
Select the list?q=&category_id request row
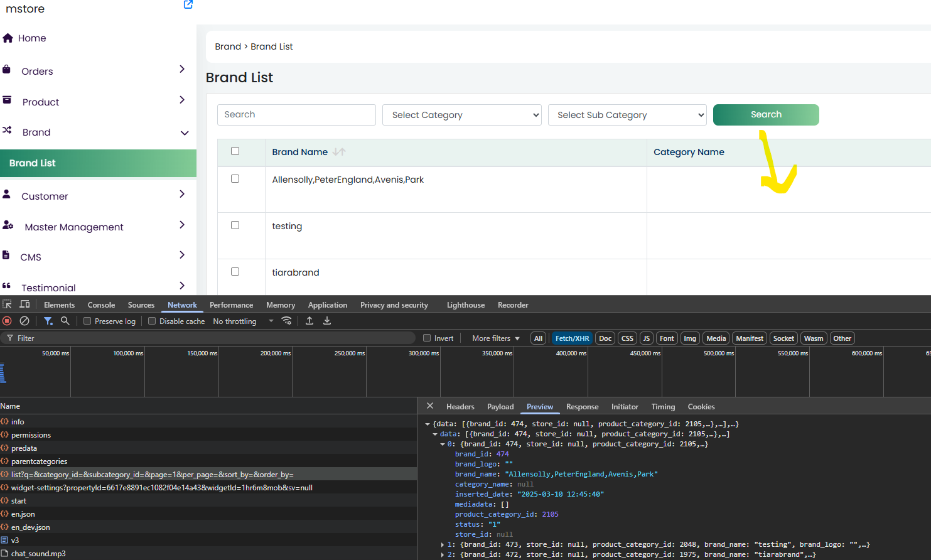[x=208, y=475]
